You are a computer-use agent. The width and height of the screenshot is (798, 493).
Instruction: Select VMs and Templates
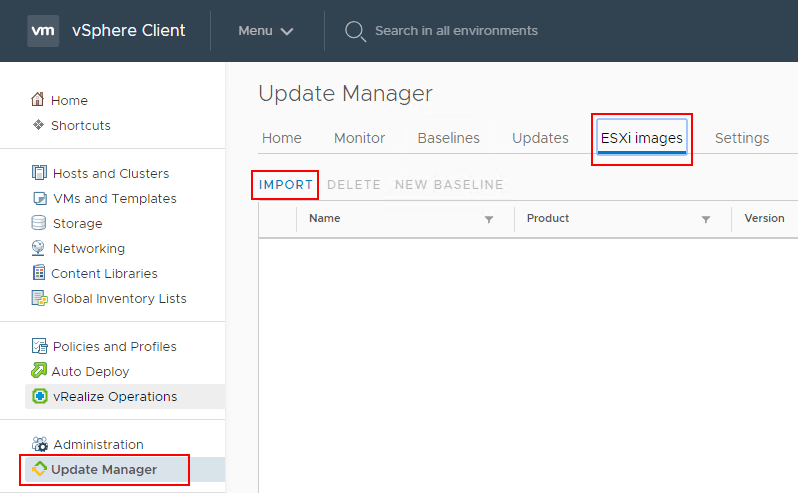(x=115, y=198)
